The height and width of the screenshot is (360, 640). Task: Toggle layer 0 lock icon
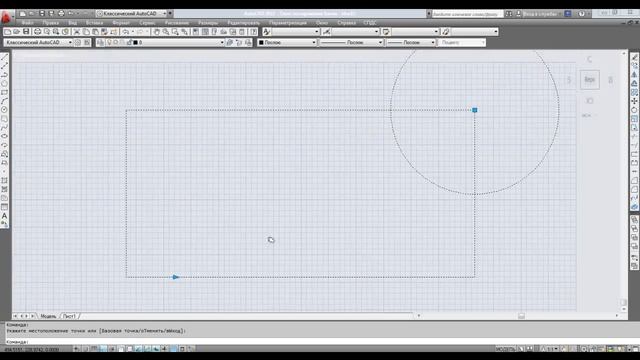[x=129, y=42]
